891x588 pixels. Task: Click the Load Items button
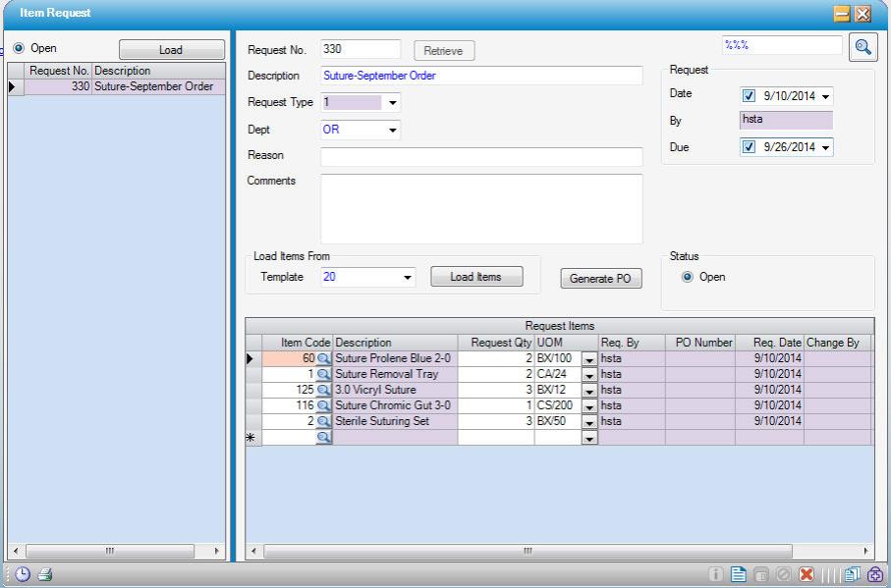(476, 277)
